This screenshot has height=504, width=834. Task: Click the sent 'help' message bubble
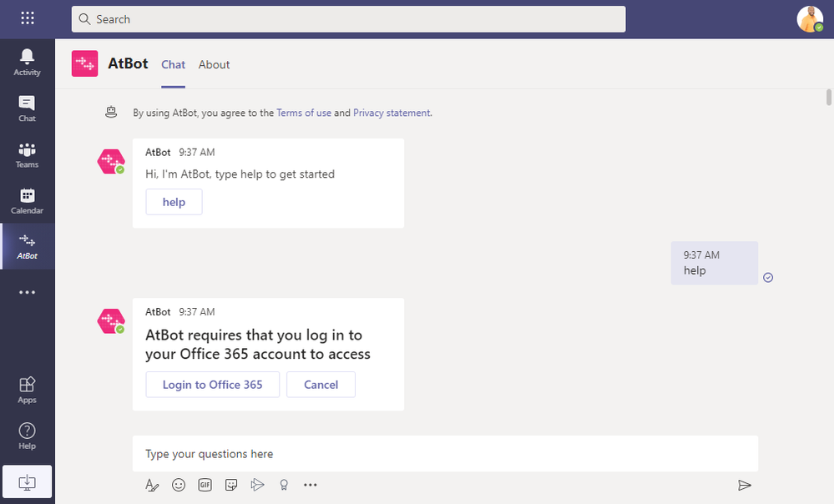715,263
